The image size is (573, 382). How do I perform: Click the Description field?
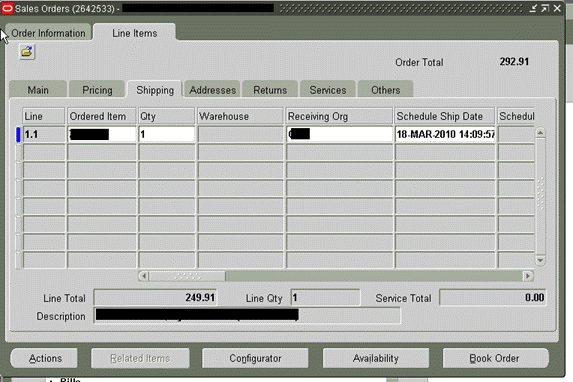tap(247, 315)
